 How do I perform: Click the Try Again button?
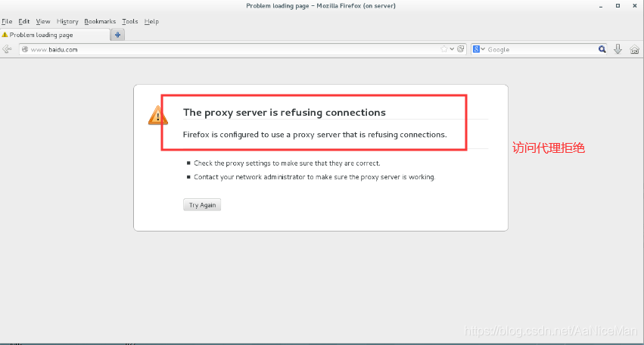[202, 205]
